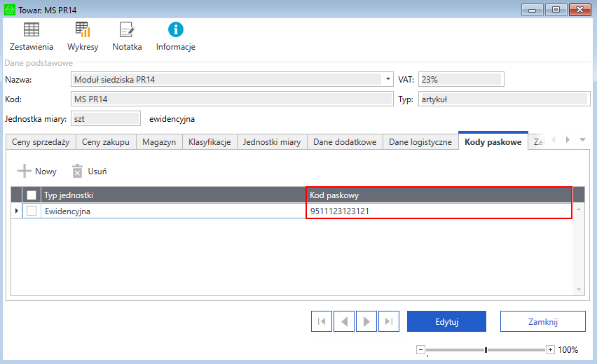Open the Notatka note icon
597x364 pixels.
coord(127,30)
